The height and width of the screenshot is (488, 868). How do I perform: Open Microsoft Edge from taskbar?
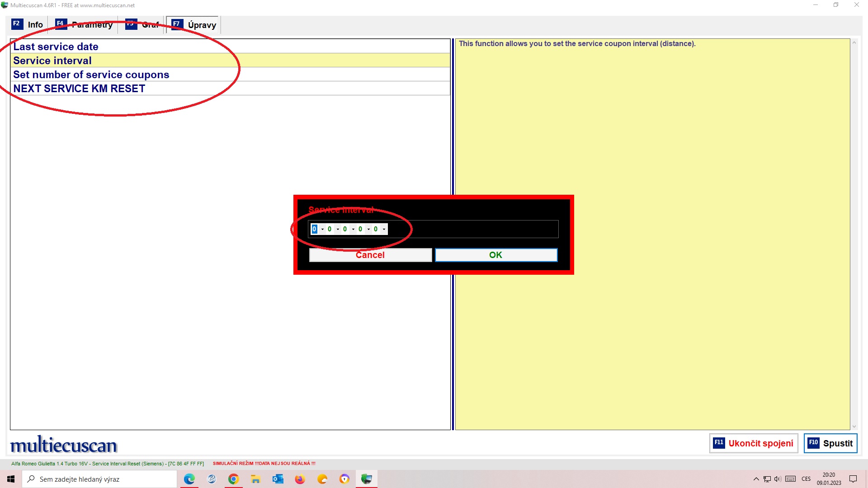pos(189,479)
